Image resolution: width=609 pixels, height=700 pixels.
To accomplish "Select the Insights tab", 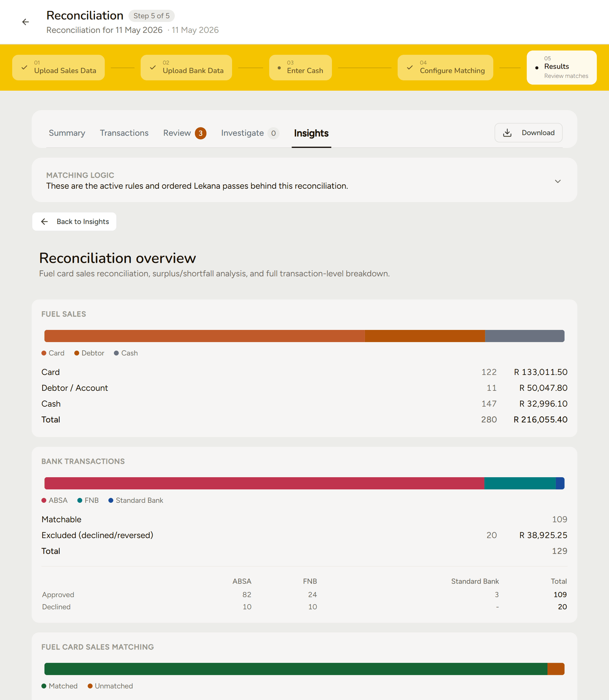I will [311, 133].
